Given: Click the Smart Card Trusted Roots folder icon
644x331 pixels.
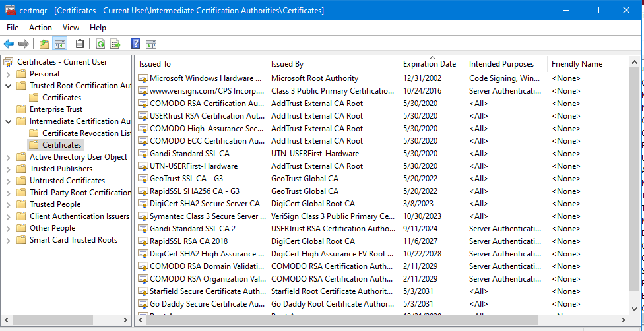Looking at the screenshot, I should (21, 240).
